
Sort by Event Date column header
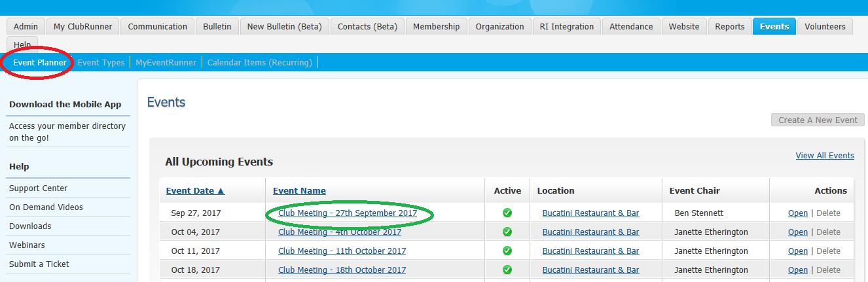pyautogui.click(x=195, y=191)
